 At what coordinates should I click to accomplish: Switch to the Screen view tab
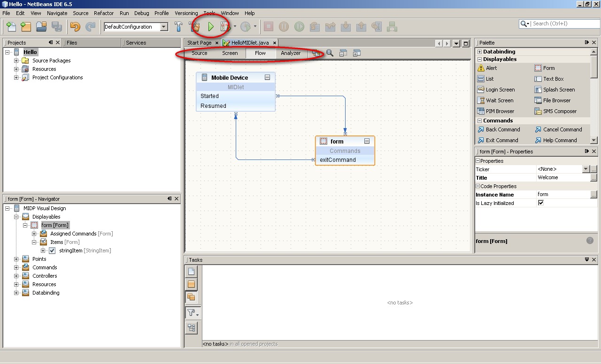[230, 53]
